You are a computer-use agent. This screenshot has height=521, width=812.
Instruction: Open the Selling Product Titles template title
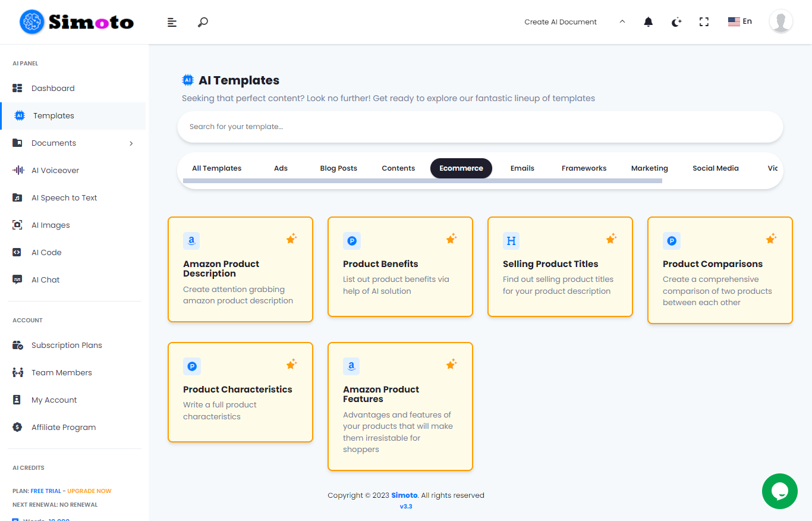pyautogui.click(x=550, y=264)
